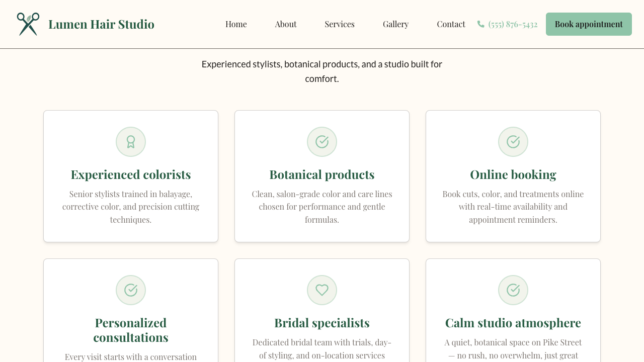
Task: Click the phone icon beside the number
Action: (481, 24)
